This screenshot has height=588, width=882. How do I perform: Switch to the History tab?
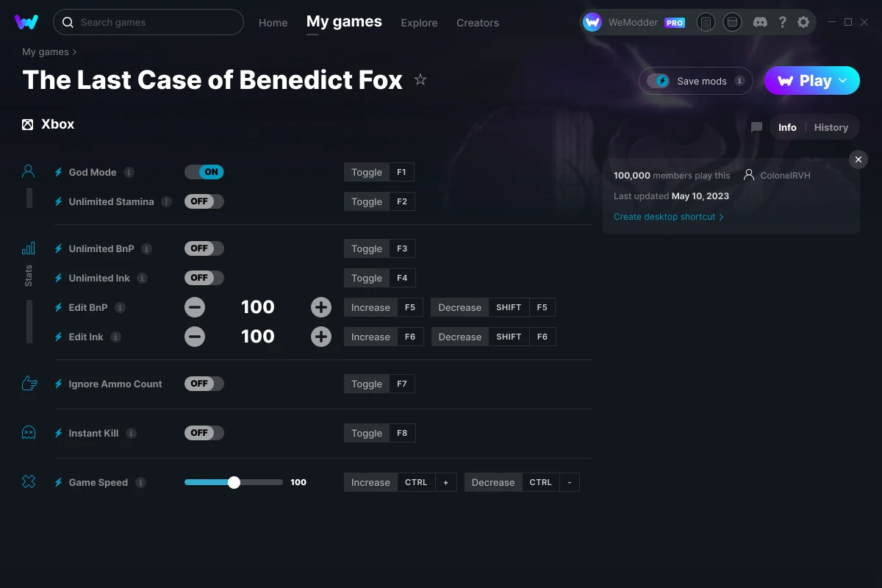click(831, 127)
